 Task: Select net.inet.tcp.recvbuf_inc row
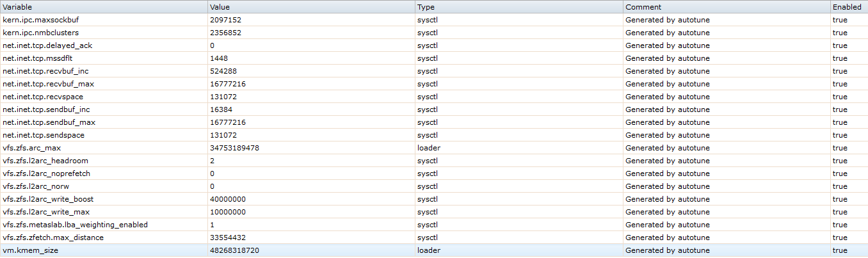(x=45, y=71)
